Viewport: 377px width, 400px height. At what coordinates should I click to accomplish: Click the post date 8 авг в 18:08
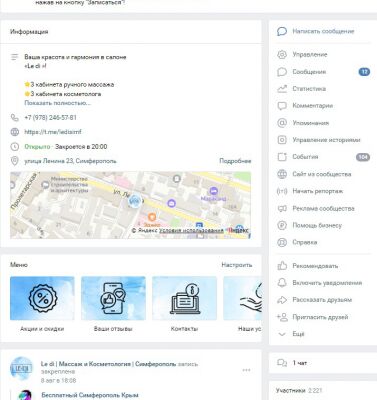tap(58, 380)
